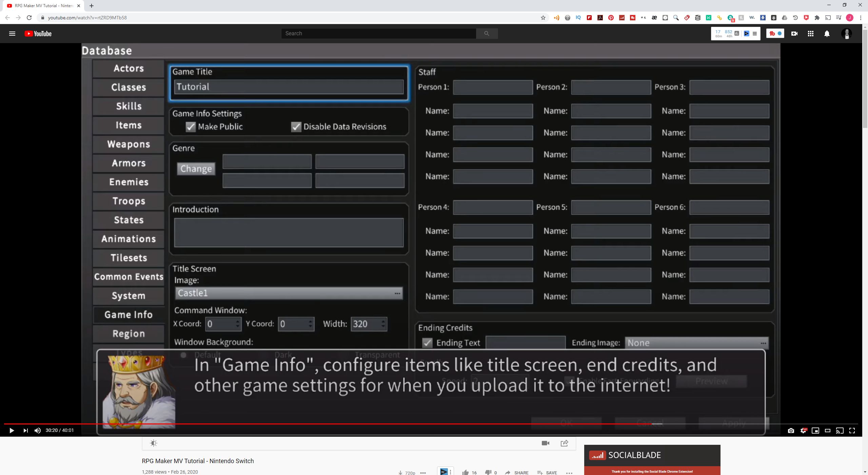The image size is (868, 475).
Task: Click the Genre Change button
Action: 196,169
